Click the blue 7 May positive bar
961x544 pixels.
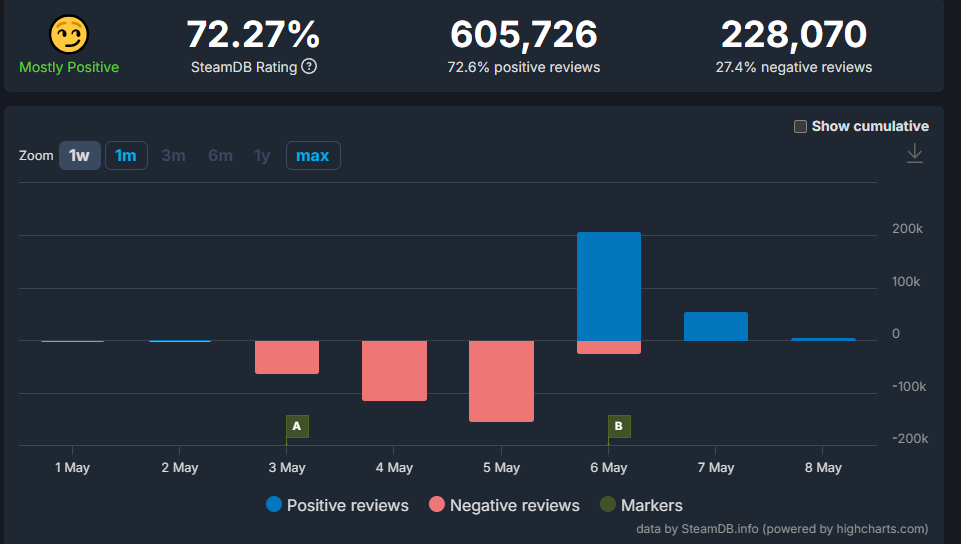[716, 326]
